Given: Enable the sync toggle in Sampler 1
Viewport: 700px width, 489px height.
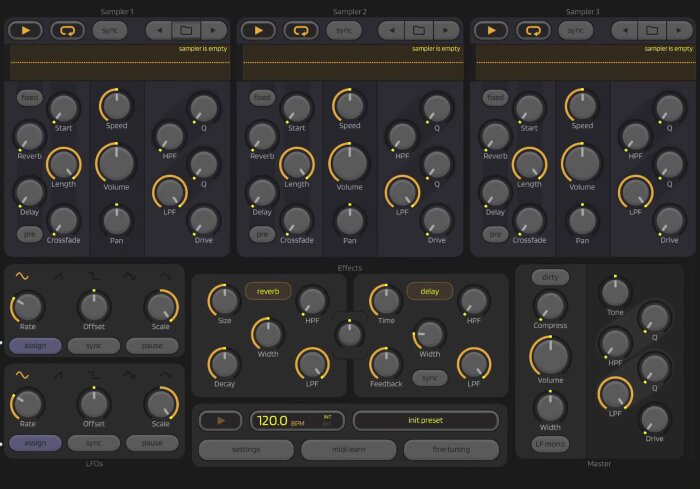Looking at the screenshot, I should [x=110, y=30].
